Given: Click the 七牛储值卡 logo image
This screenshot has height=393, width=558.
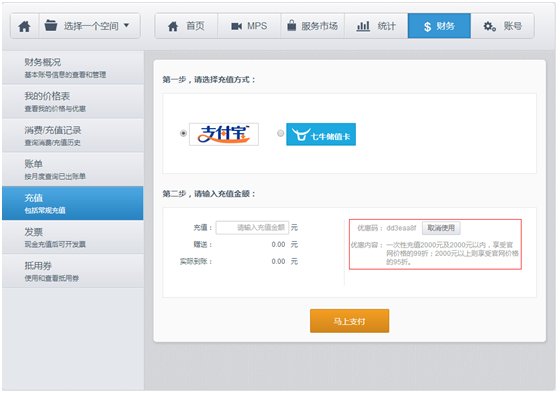Looking at the screenshot, I should (321, 134).
